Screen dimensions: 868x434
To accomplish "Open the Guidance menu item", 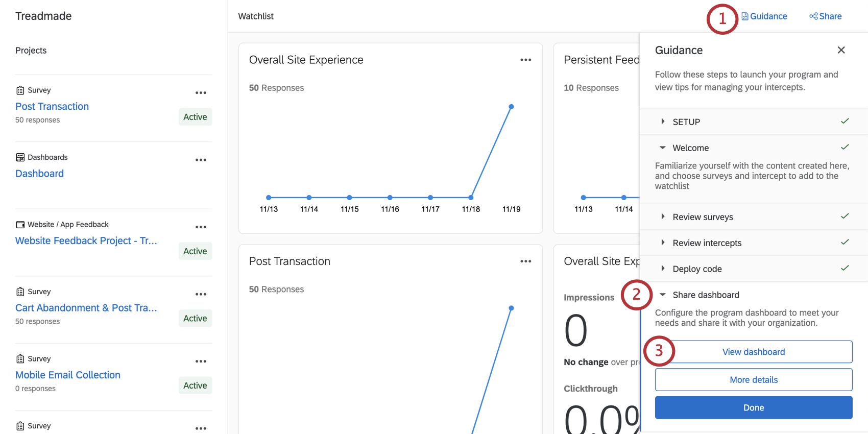I will tap(764, 16).
